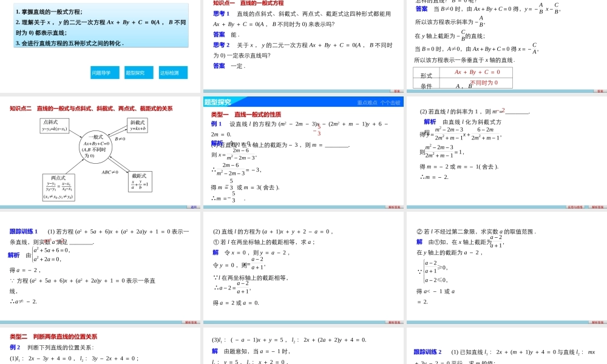Image resolution: width=607 pixels, height=364 pixels.
Task: Select the 斜截式 box in the diagram
Action: point(137,126)
